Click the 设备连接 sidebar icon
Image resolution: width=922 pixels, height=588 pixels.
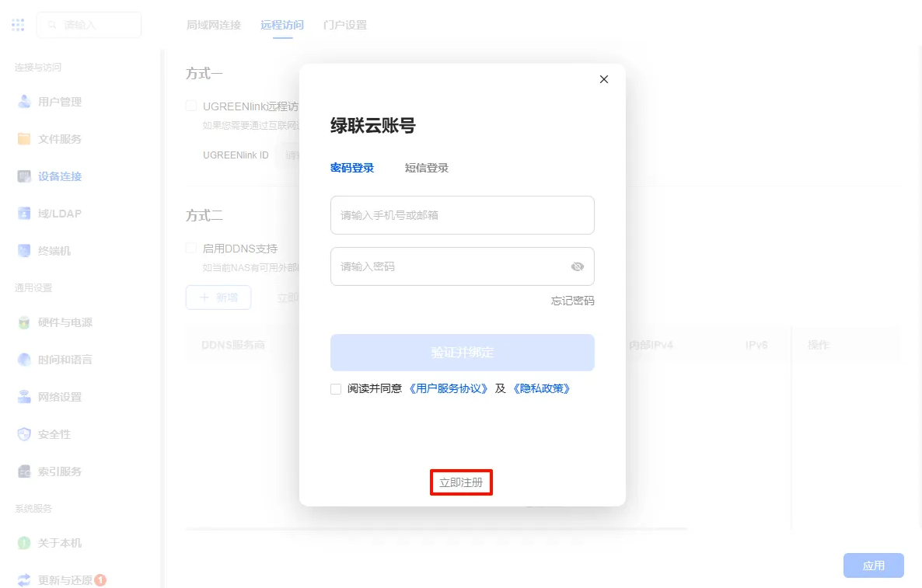(24, 176)
